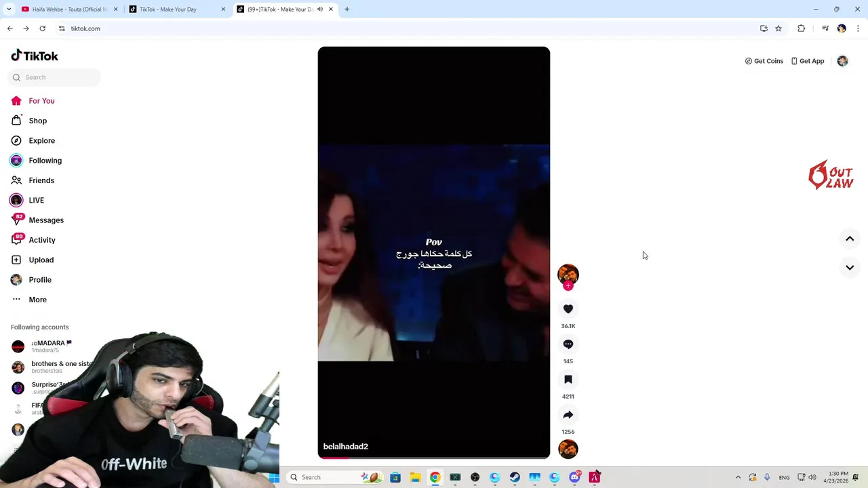Like the video with the heart icon
Viewport: 868px width, 488px height.
[568, 309]
